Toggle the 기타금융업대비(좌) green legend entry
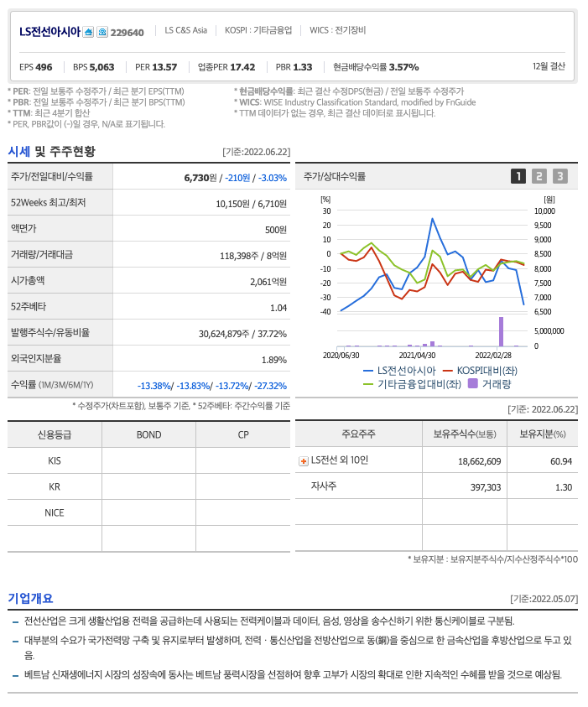The height and width of the screenshot is (707, 588). (412, 384)
